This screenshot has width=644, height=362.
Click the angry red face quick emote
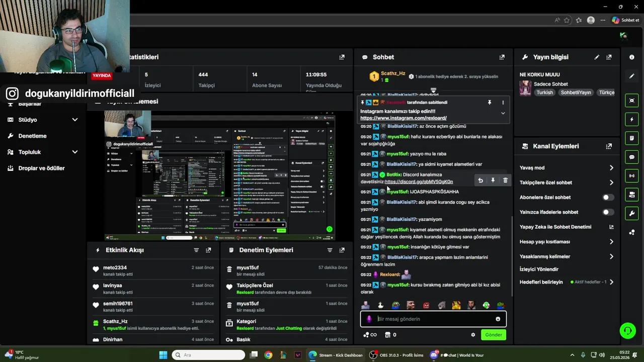point(426,305)
